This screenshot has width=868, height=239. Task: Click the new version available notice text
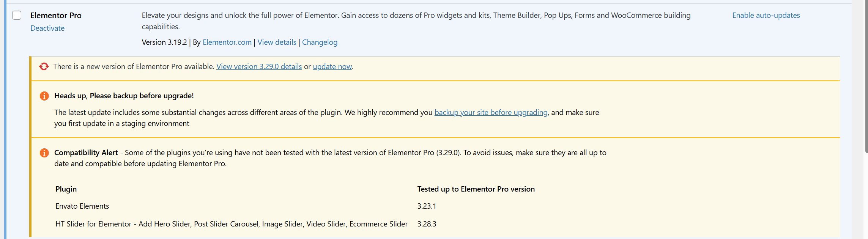click(x=134, y=66)
